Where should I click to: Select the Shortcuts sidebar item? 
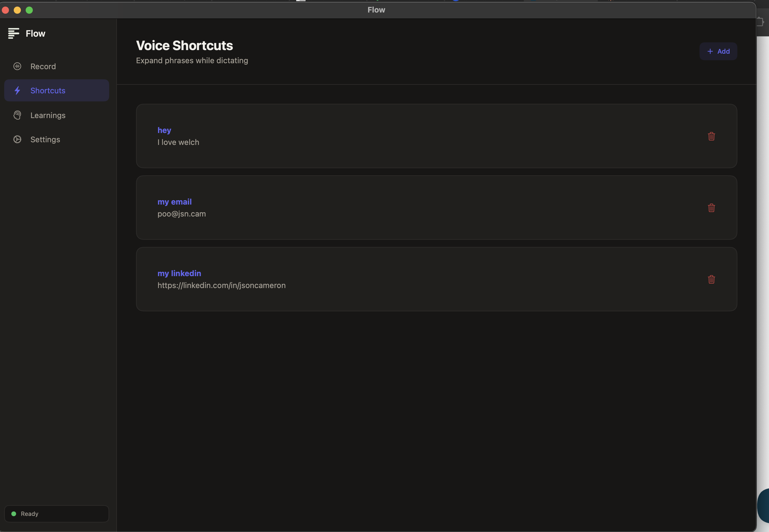[48, 91]
